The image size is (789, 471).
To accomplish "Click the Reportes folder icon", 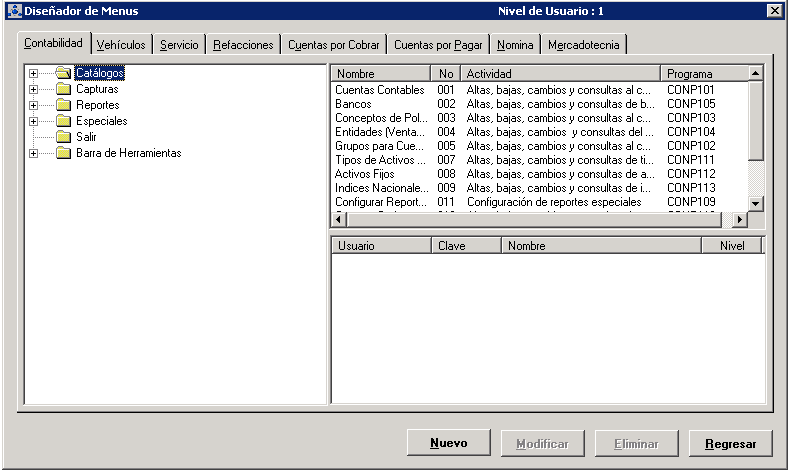I will pos(64,105).
